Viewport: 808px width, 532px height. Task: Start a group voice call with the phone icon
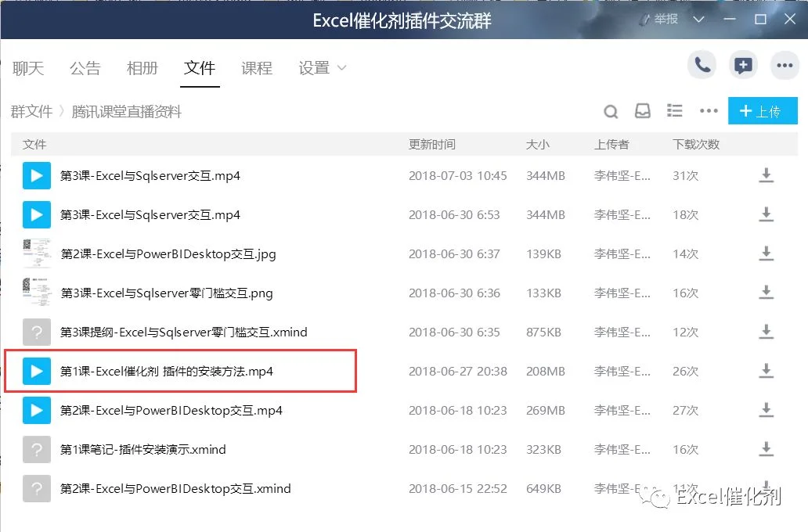(702, 66)
